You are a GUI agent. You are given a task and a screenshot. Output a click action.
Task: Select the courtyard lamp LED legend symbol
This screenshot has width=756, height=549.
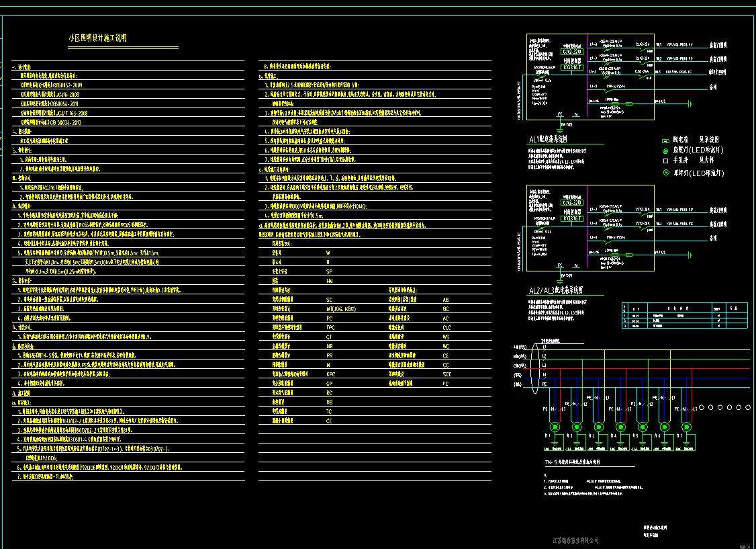665,151
